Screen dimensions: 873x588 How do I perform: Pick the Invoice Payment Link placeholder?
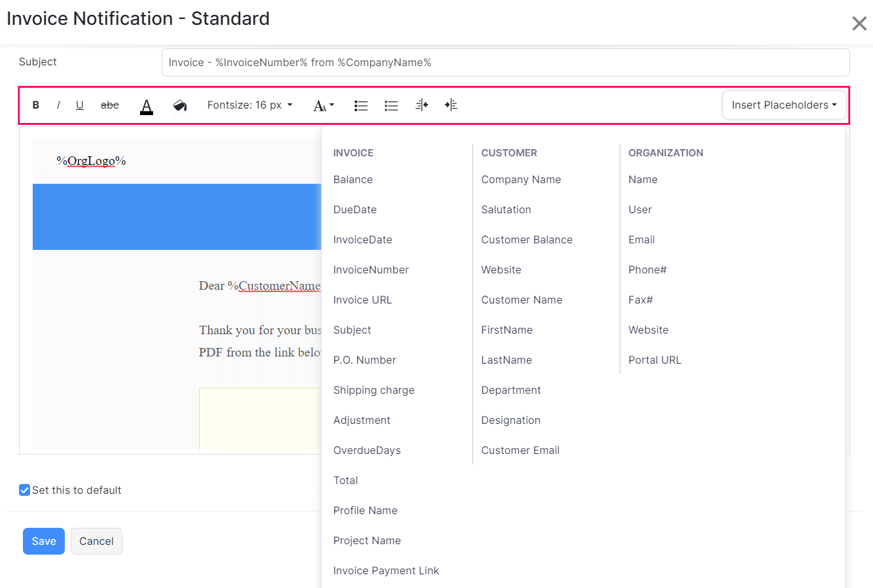click(386, 570)
